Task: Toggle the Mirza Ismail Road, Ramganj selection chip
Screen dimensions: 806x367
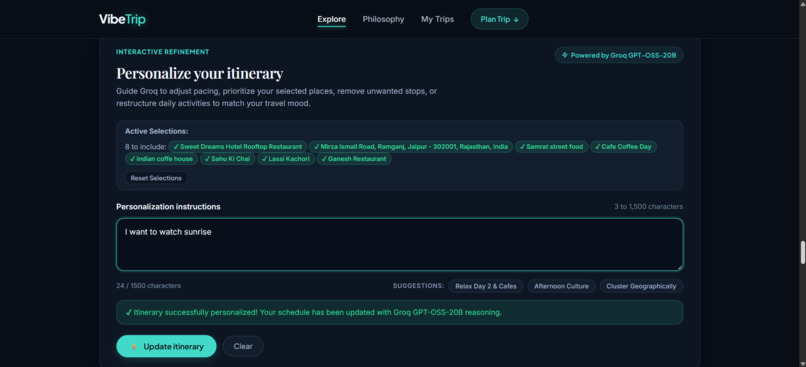Action: (411, 146)
